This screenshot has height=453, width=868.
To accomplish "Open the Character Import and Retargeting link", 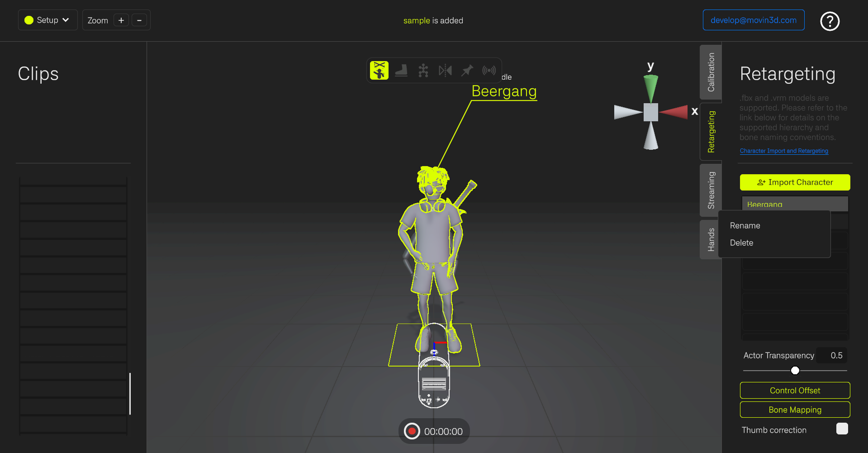I will 784,151.
